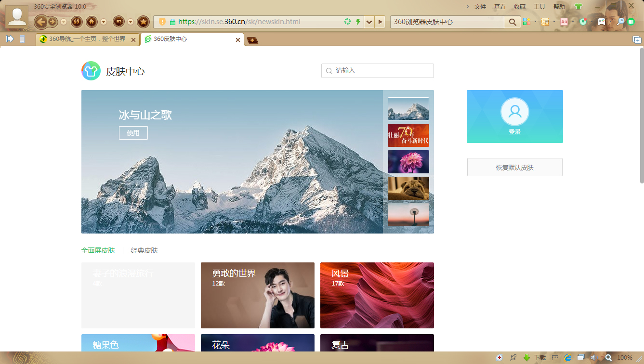Viewport: 644px width, 364px height.
Task: Click the go arrow button beside address bar
Action: click(x=381, y=22)
